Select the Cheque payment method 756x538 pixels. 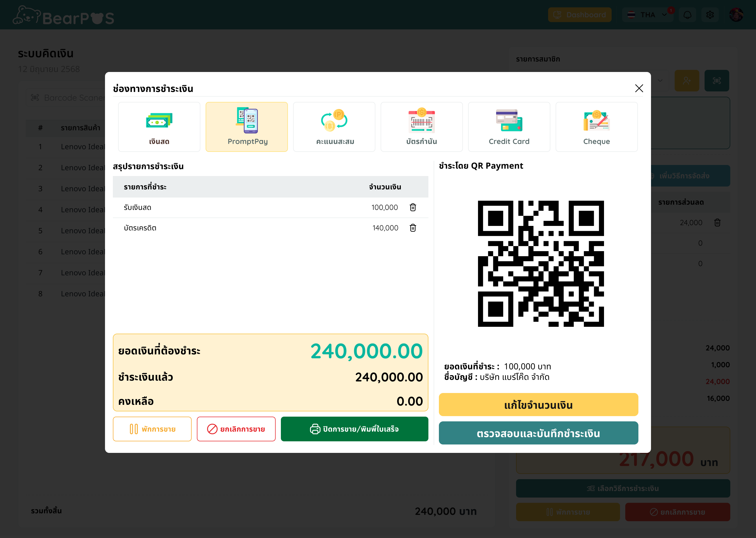[596, 127]
